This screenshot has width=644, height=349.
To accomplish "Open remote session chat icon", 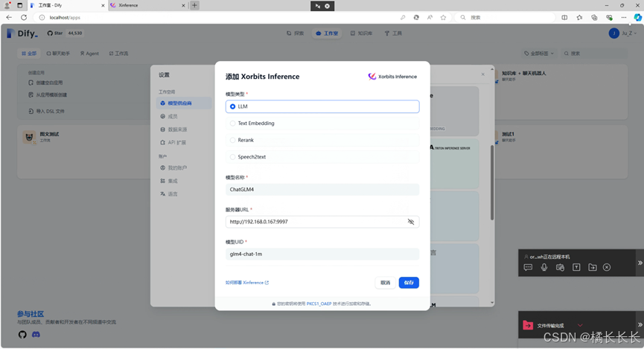I will tap(528, 267).
